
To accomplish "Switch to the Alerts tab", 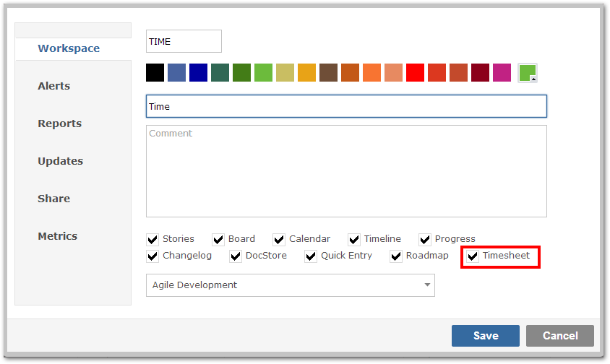I will pyautogui.click(x=54, y=86).
